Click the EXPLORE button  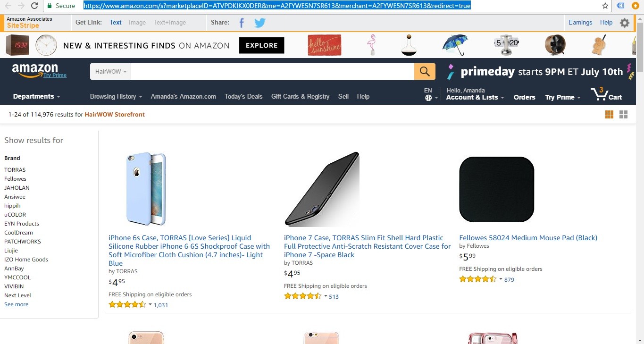click(x=262, y=45)
